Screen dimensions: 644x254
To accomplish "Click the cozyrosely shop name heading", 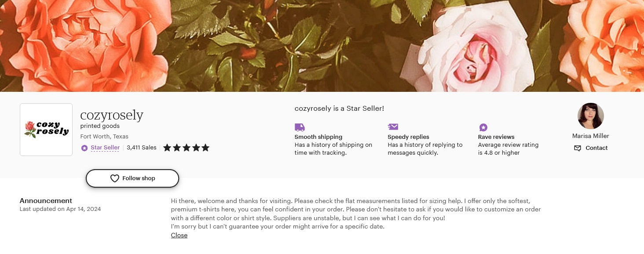I will point(112,115).
